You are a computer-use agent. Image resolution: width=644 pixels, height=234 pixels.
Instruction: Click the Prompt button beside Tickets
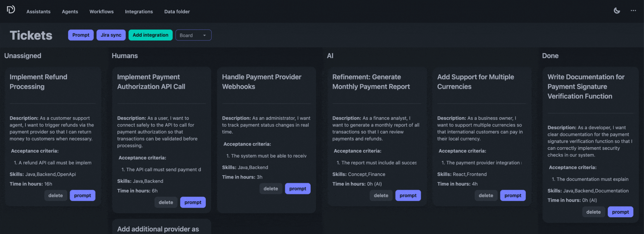point(81,35)
